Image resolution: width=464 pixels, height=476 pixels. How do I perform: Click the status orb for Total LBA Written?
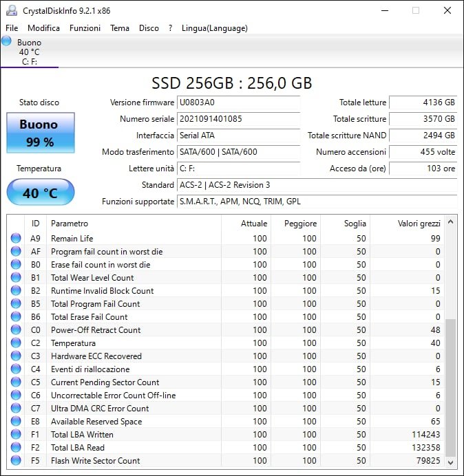coord(16,434)
